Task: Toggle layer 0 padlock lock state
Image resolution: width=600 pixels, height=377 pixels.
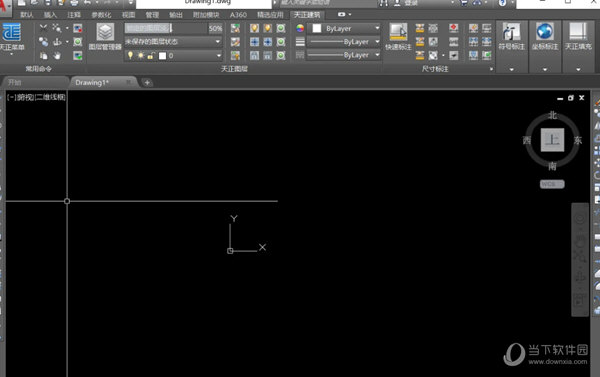Action: pyautogui.click(x=151, y=56)
